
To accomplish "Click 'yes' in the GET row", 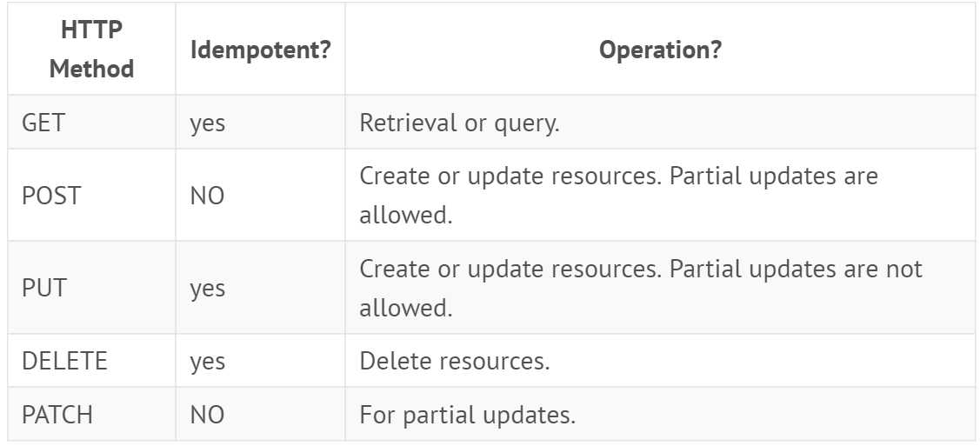I will tap(208, 123).
